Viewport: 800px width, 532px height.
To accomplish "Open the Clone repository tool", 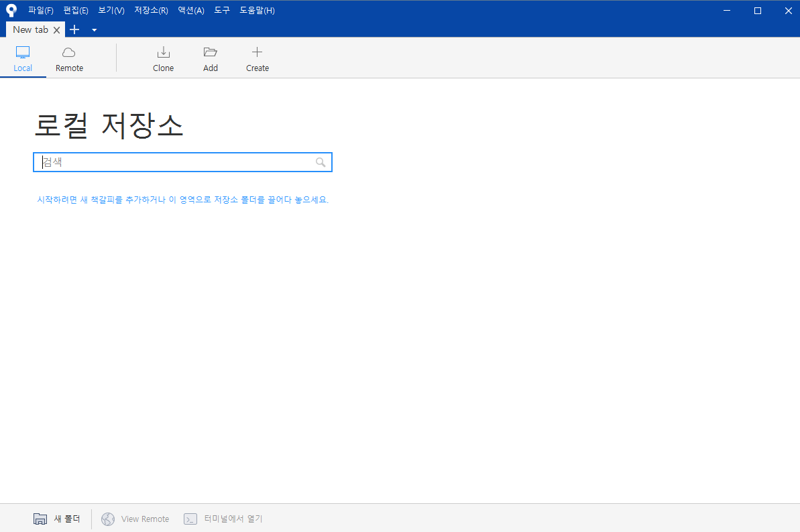I will pos(164,52).
